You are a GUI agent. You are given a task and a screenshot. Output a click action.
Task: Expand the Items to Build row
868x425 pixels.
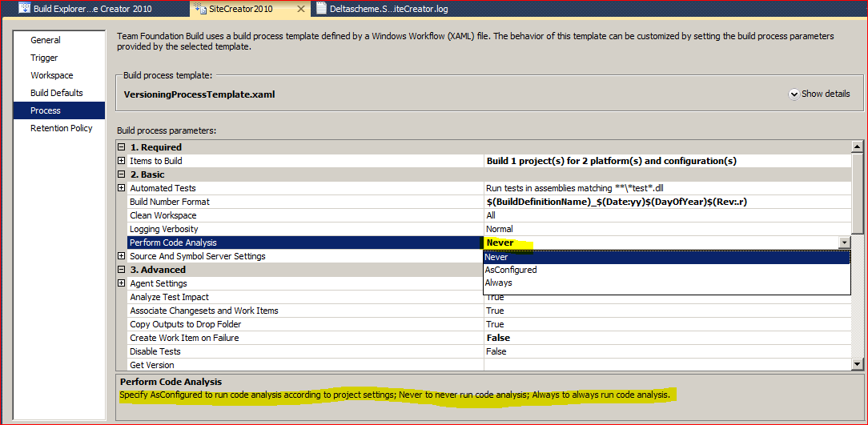[122, 161]
